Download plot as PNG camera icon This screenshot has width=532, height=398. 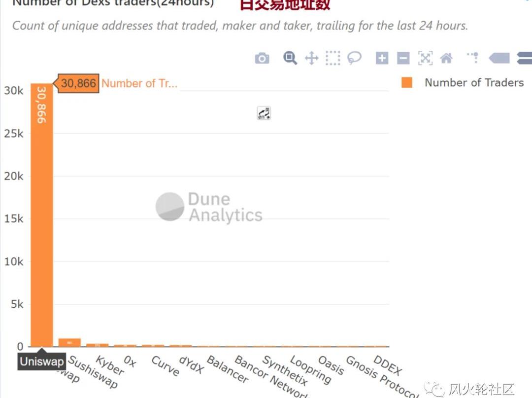pyautogui.click(x=262, y=58)
